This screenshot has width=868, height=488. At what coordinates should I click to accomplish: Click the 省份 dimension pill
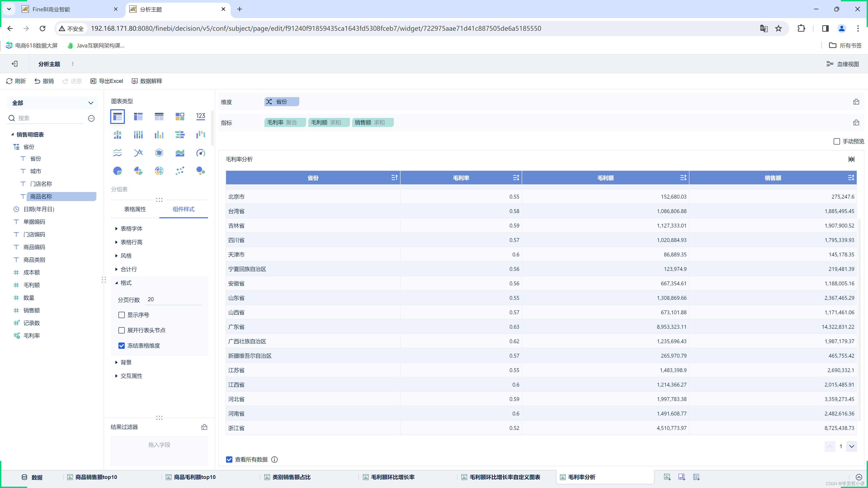pyautogui.click(x=282, y=102)
